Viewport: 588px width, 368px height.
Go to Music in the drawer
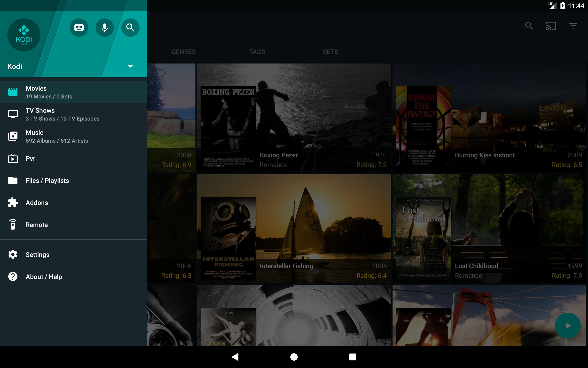click(73, 136)
